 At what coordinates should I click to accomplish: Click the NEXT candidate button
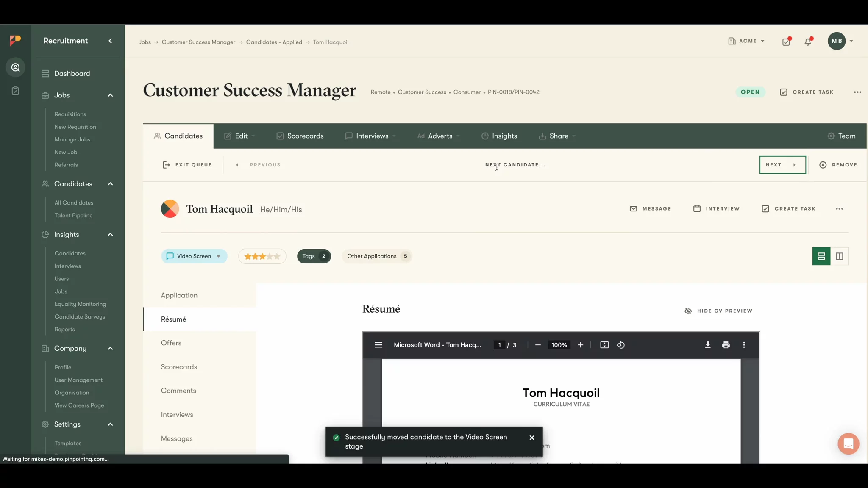pos(782,165)
